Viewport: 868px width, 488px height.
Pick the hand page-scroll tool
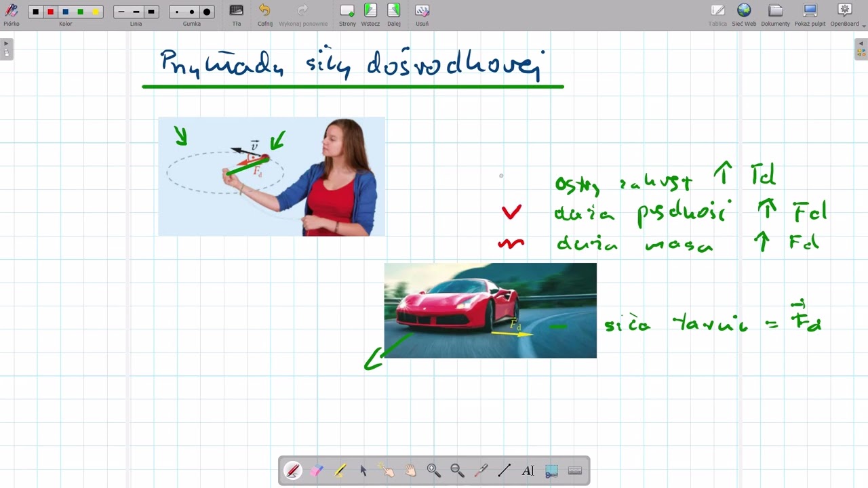pos(410,470)
